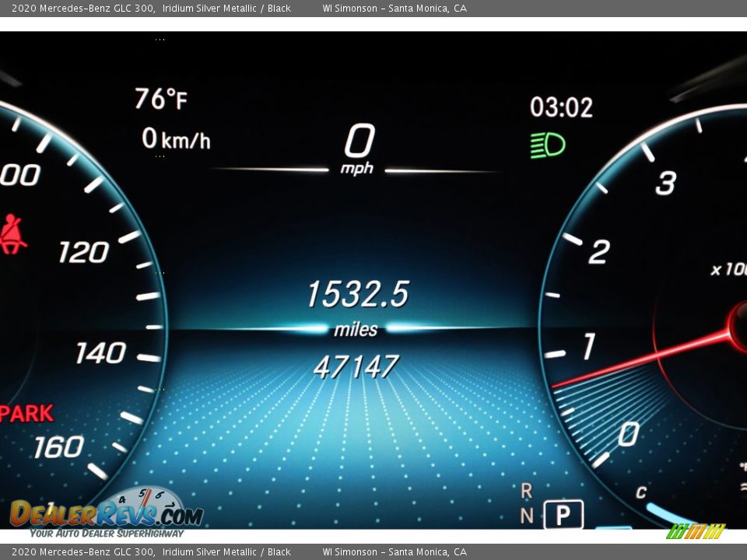The height and width of the screenshot is (560, 747).
Task: Click the top WI Simonson - Santa Monica caption
Action: coord(395,8)
